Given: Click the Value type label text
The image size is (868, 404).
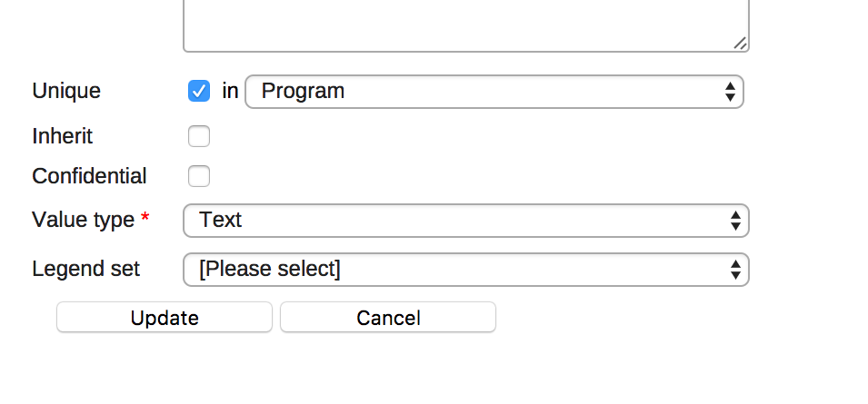Looking at the screenshot, I should click(x=83, y=220).
